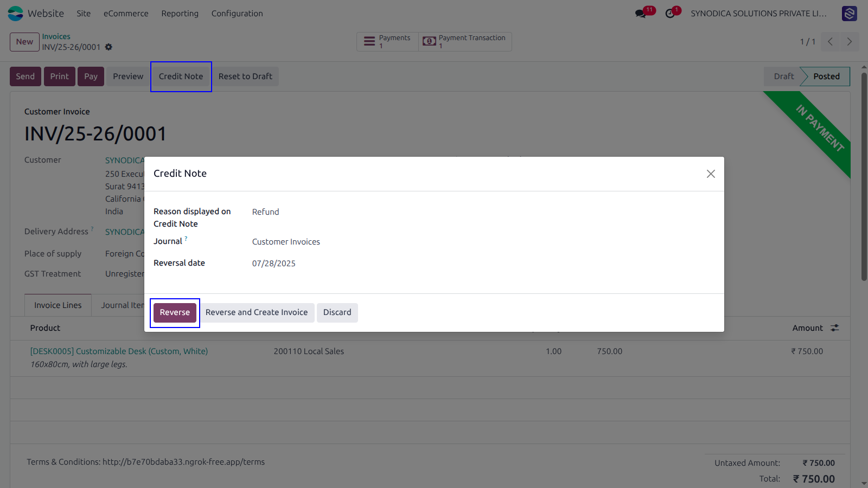The height and width of the screenshot is (488, 868).
Task: Click the Credit Note button
Action: click(181, 76)
